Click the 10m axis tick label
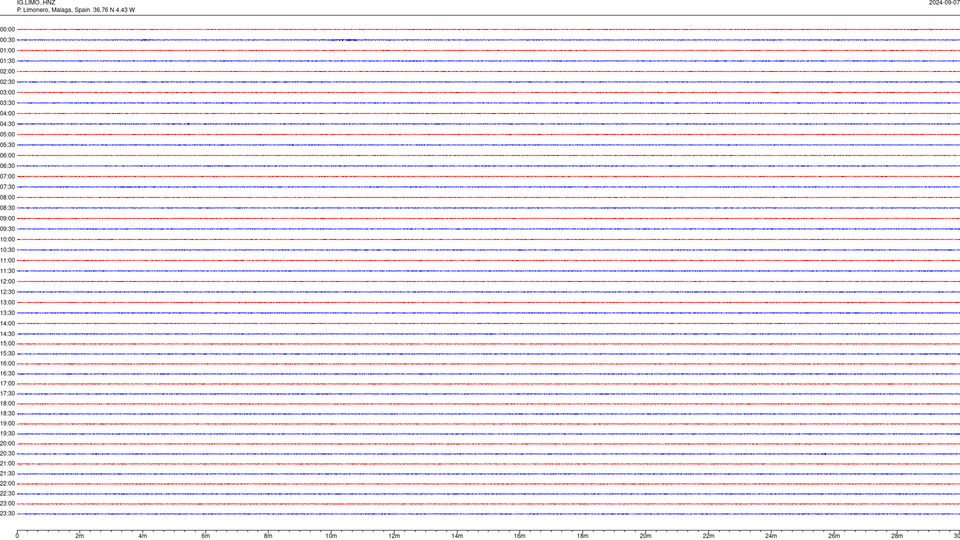The height and width of the screenshot is (540, 960). coord(331,536)
